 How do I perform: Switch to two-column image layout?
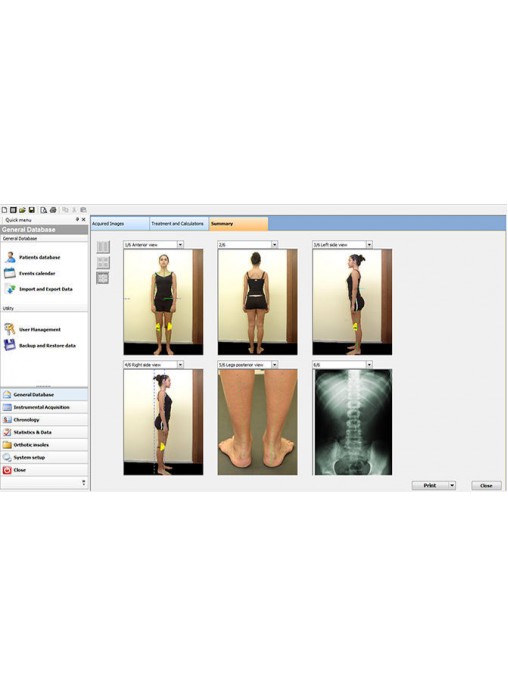click(x=103, y=247)
